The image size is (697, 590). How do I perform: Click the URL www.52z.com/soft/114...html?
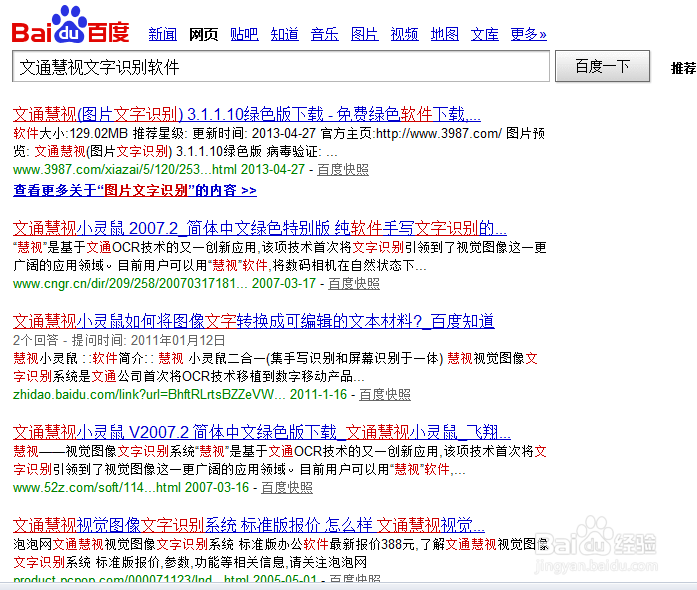[97, 487]
